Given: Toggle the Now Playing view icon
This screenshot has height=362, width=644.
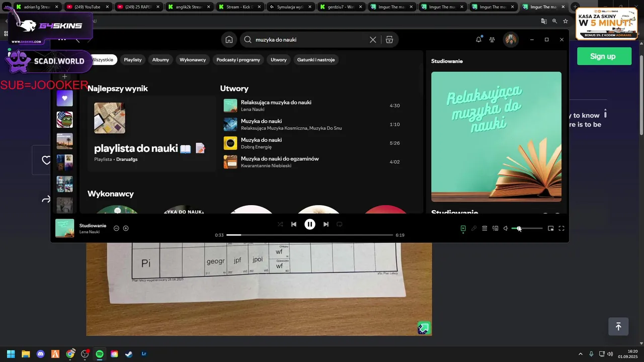Looking at the screenshot, I should point(463,228).
